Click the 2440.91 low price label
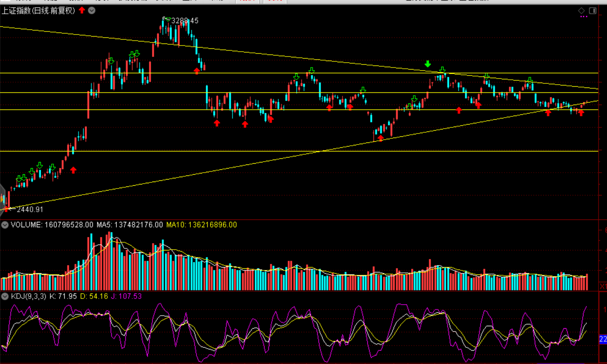Screen dimensions: 607x364 [30, 209]
